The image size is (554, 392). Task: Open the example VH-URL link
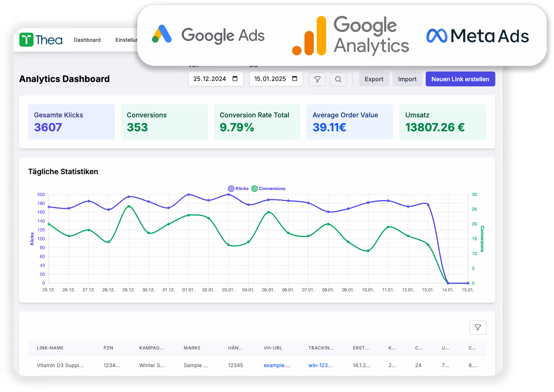277,365
